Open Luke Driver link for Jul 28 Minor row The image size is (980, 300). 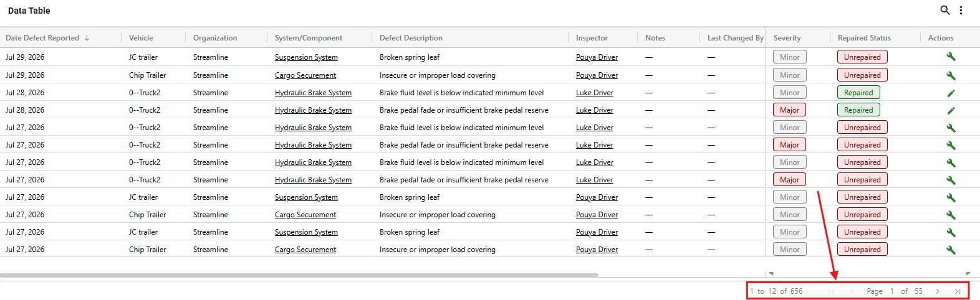pyautogui.click(x=595, y=93)
